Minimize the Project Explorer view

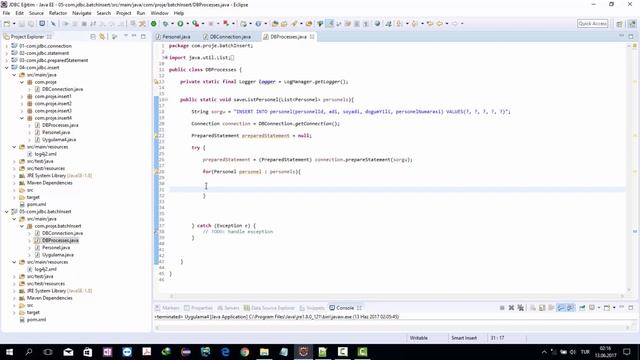point(134,36)
